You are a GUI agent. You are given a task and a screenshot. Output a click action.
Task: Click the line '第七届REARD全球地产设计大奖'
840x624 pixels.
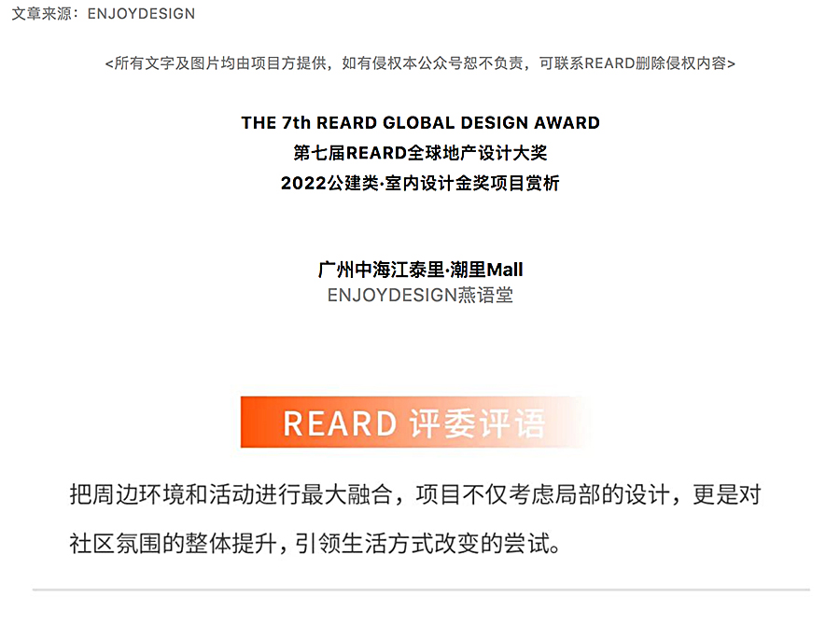point(420,153)
